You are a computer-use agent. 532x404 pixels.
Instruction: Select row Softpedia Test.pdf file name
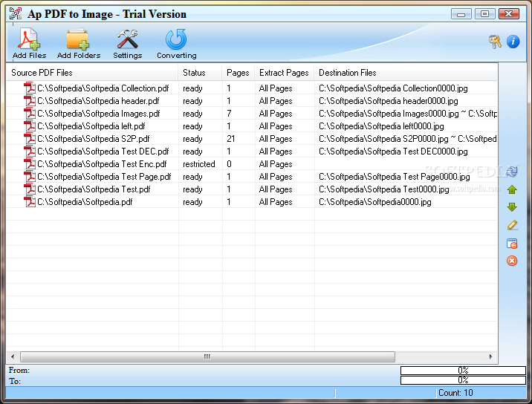[x=94, y=189]
